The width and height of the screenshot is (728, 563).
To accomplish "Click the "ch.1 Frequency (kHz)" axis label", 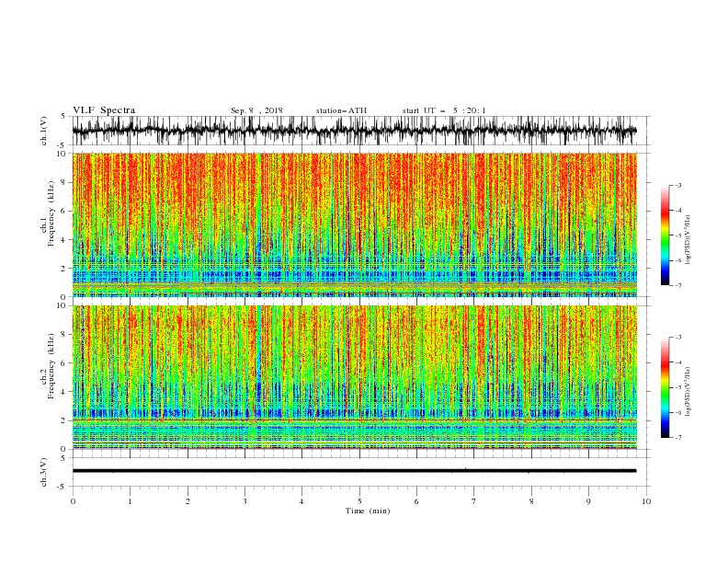I will pyautogui.click(x=48, y=214).
